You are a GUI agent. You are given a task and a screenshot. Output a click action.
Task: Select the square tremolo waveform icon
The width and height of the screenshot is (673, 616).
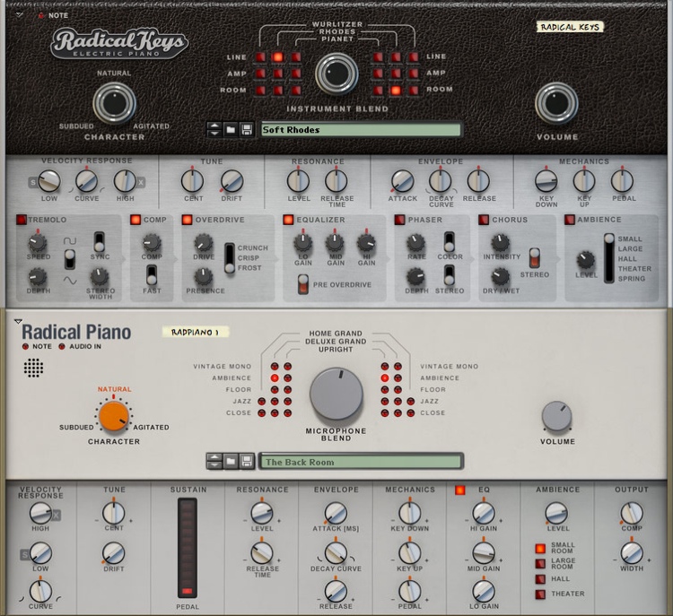pyautogui.click(x=70, y=241)
